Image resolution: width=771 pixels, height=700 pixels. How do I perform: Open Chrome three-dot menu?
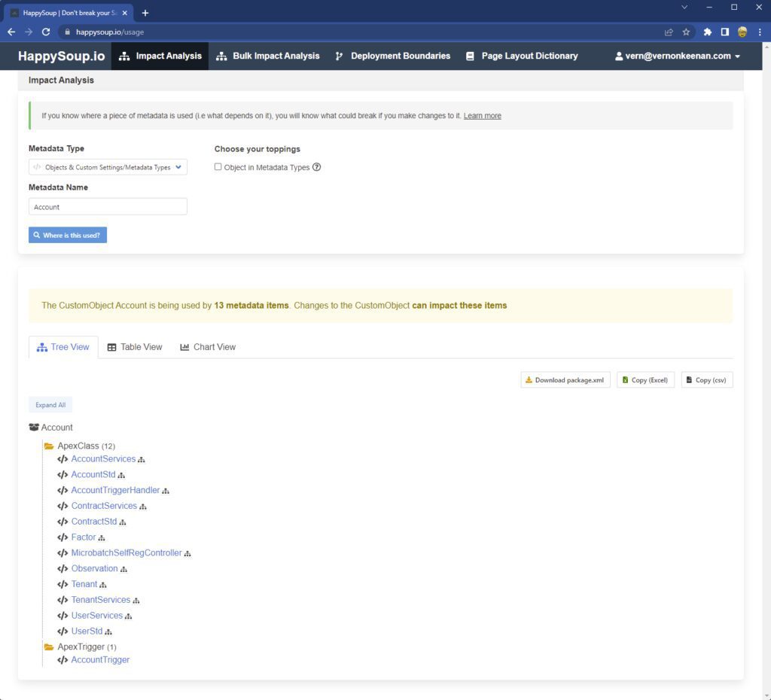click(x=760, y=32)
